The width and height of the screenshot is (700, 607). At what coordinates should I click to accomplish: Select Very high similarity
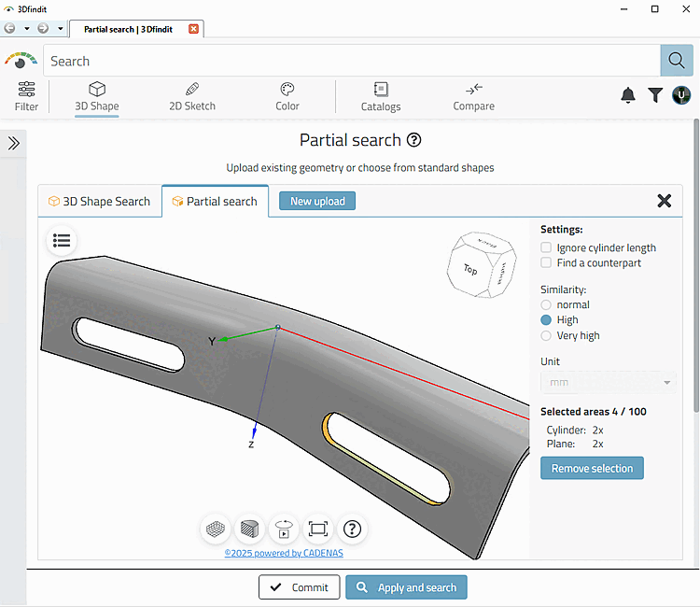[546, 335]
